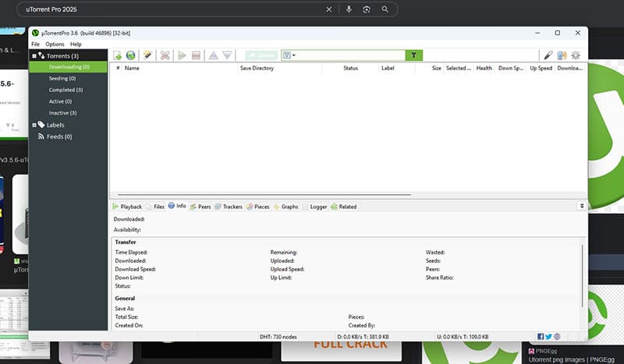The width and height of the screenshot is (624, 364).
Task: Click the Facebook icon in status bar
Action: (541, 337)
